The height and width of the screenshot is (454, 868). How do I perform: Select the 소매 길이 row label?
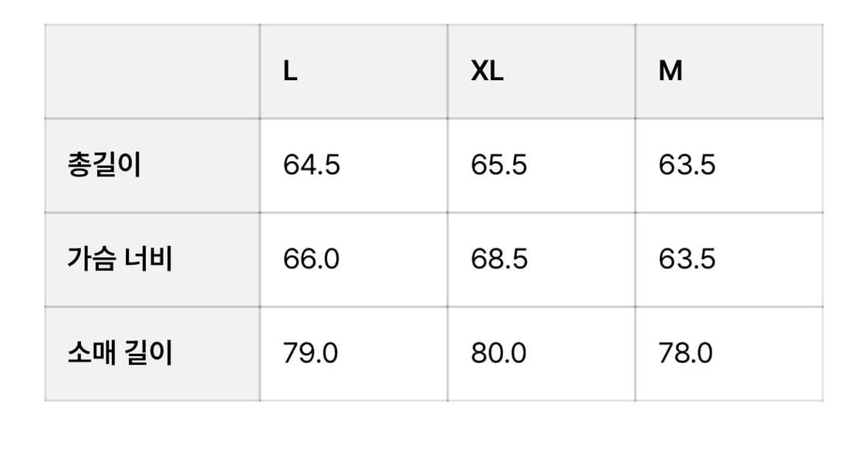[x=120, y=354]
